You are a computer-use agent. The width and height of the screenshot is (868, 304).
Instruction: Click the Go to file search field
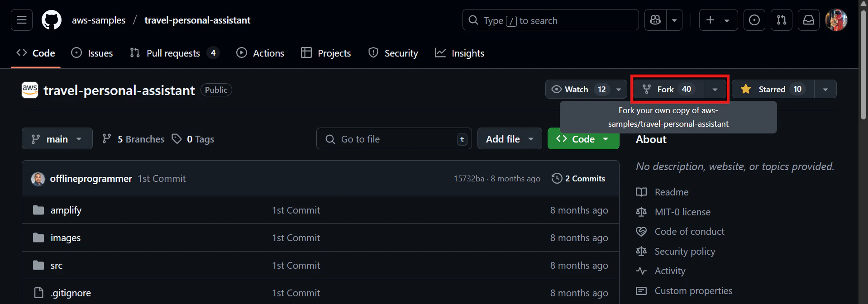394,139
